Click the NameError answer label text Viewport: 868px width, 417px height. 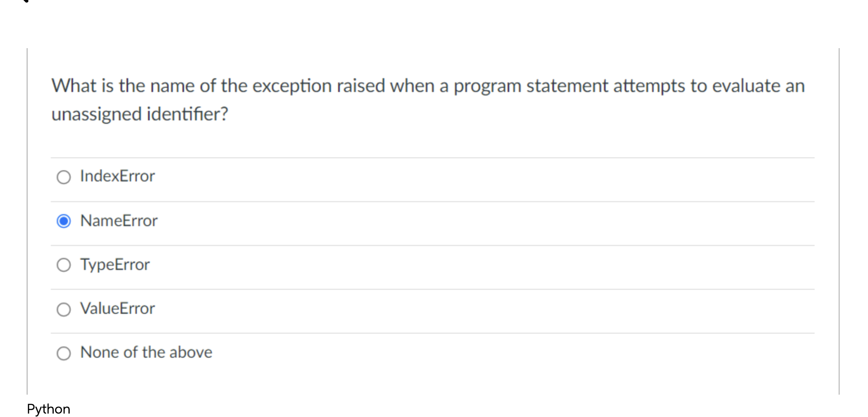pyautogui.click(x=119, y=221)
